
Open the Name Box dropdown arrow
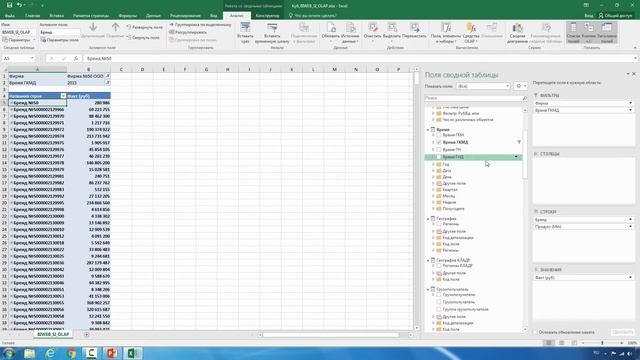point(32,59)
